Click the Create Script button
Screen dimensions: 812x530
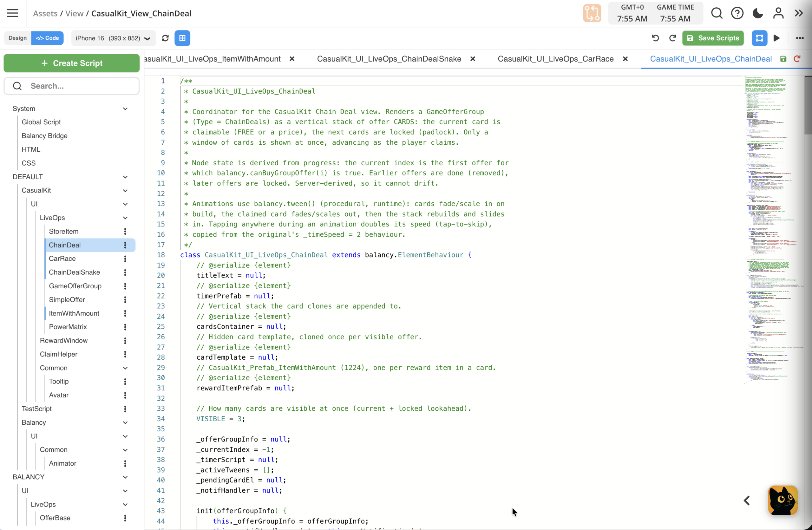72,63
